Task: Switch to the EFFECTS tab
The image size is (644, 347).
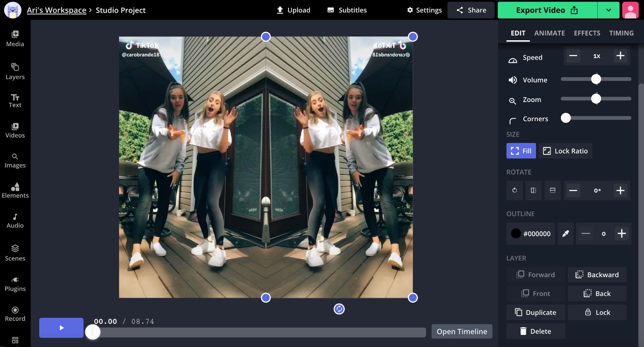Action: tap(587, 33)
